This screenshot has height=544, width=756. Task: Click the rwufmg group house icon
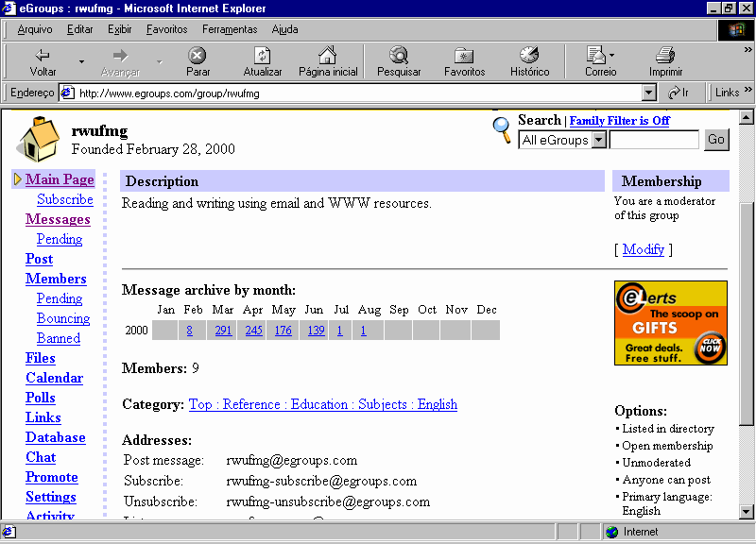point(38,139)
